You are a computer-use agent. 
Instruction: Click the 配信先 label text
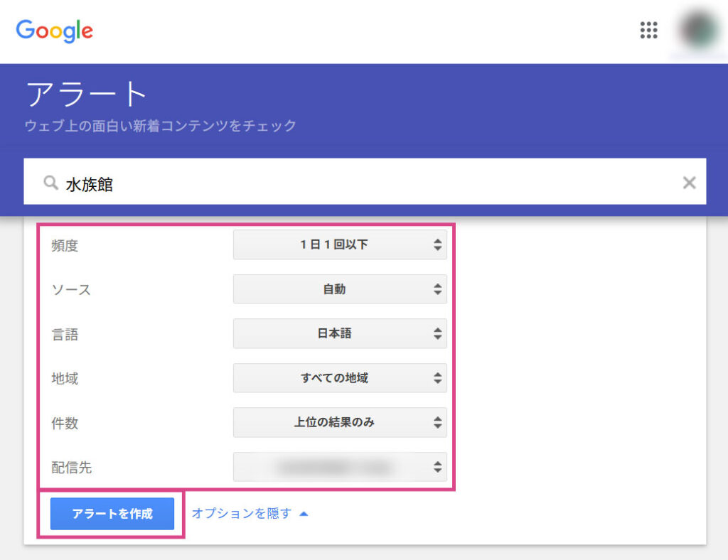[72, 468]
